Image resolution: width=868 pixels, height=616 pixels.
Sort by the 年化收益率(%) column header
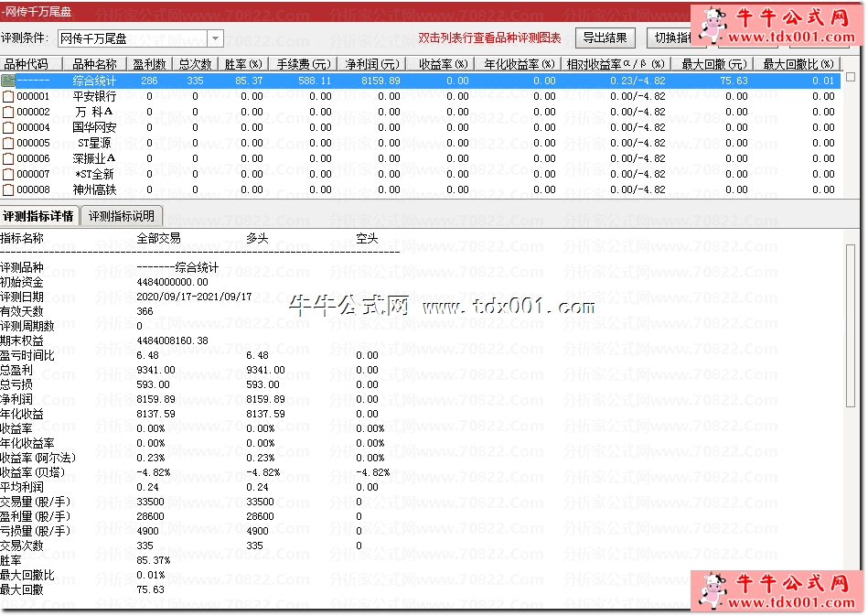click(519, 64)
